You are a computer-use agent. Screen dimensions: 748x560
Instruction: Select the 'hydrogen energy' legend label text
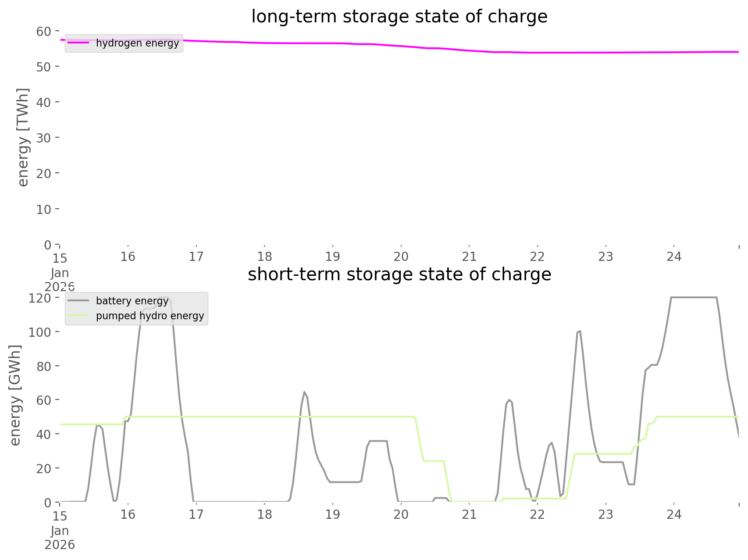pyautogui.click(x=137, y=43)
